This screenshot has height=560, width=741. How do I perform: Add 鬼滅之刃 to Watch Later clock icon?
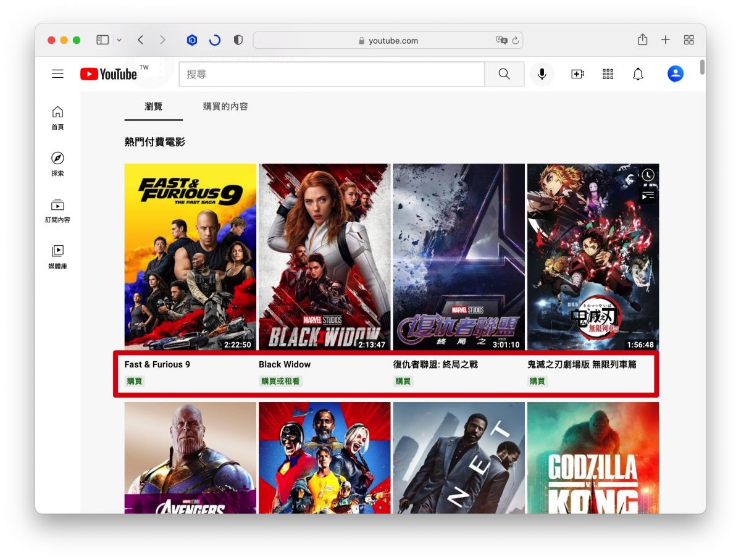pos(647,175)
